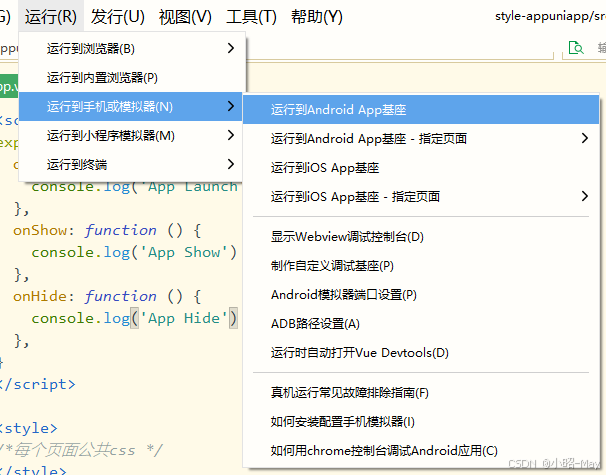The height and width of the screenshot is (475, 606).
Task: Expand arrow of iOS App基座 - 指定页面
Action: 585,196
